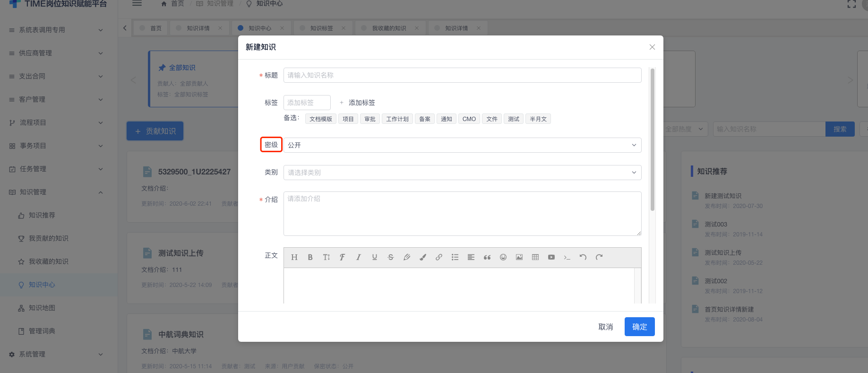Open the 密级 dropdown showing 公开
The height and width of the screenshot is (373, 868).
[462, 145]
